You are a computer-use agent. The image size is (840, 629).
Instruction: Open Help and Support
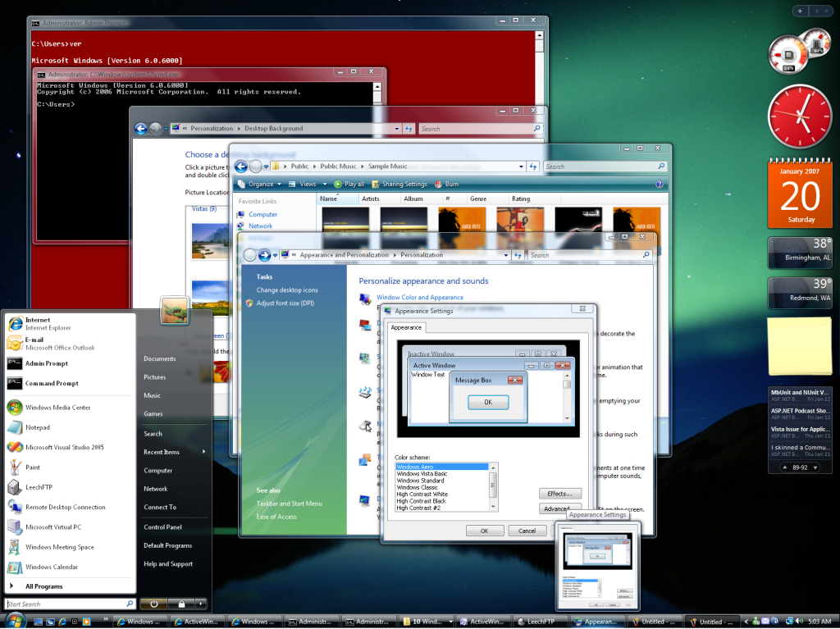coord(168,564)
